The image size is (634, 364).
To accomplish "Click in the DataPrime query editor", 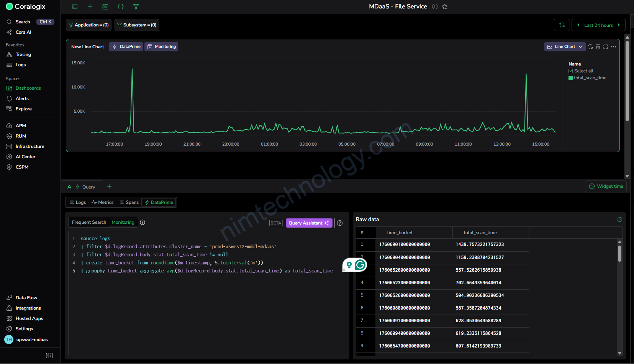I will pyautogui.click(x=207, y=307).
